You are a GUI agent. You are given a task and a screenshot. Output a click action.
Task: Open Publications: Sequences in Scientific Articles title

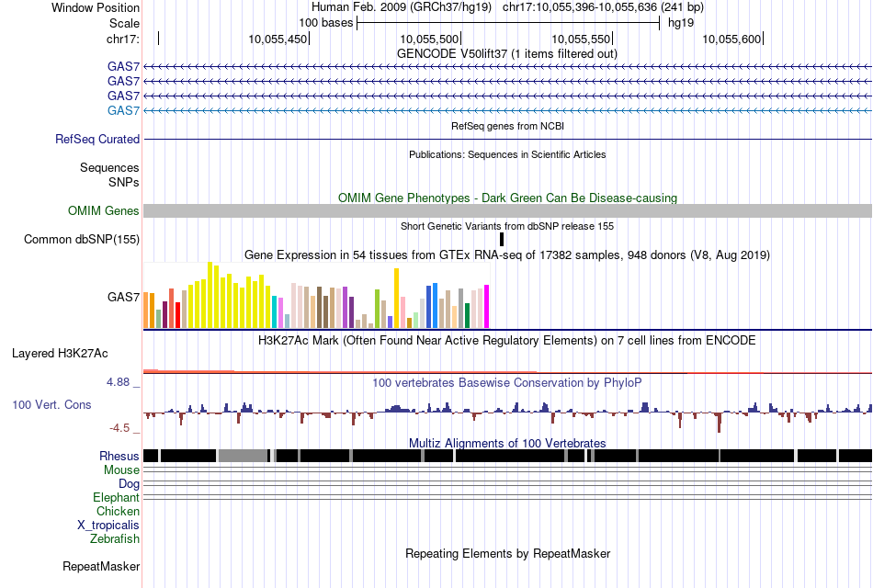pyautogui.click(x=507, y=154)
